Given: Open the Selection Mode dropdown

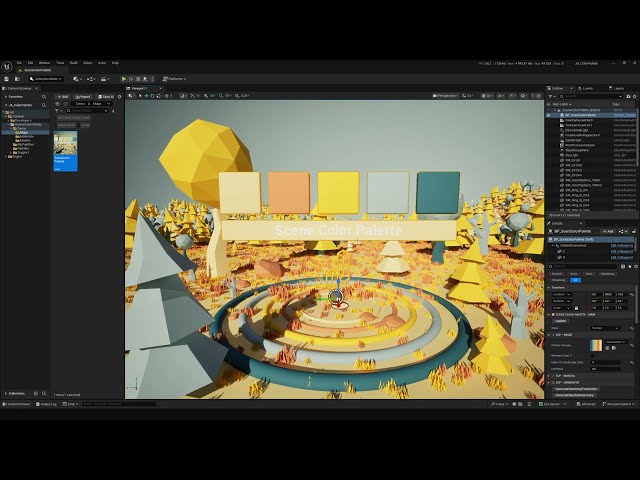Looking at the screenshot, I should coord(45,79).
